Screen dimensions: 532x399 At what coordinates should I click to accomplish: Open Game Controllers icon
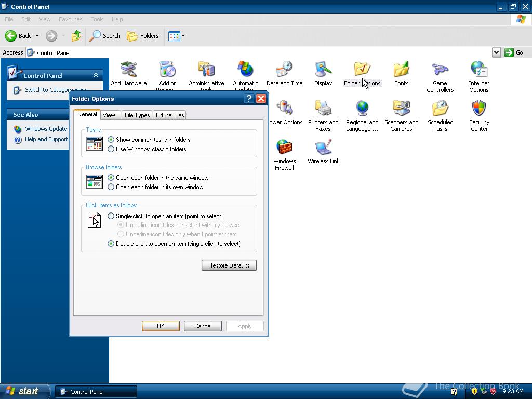440,77
